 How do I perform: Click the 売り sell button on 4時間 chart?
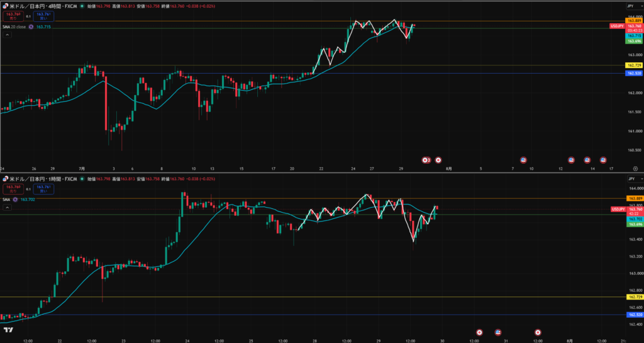click(x=13, y=16)
